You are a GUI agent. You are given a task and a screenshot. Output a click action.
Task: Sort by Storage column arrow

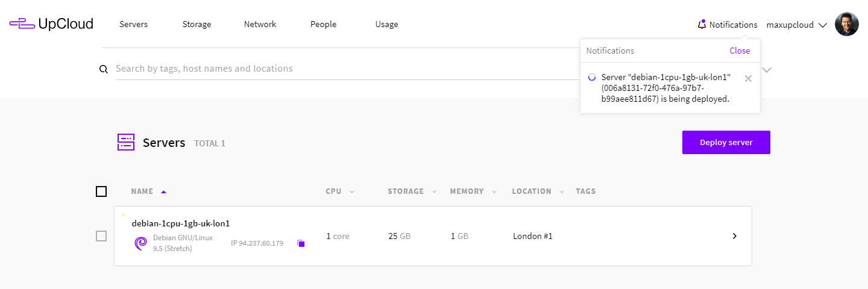coord(435,192)
